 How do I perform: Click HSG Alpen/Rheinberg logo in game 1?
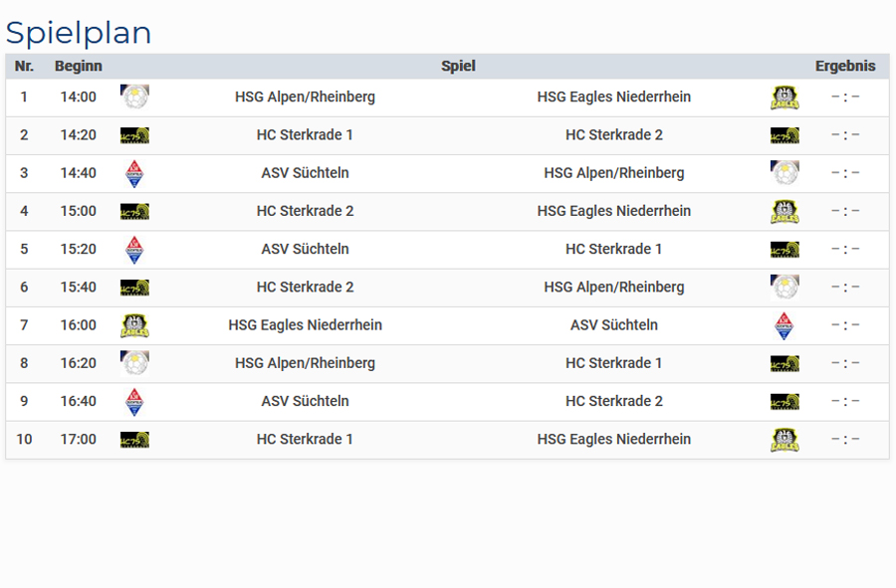point(134,98)
